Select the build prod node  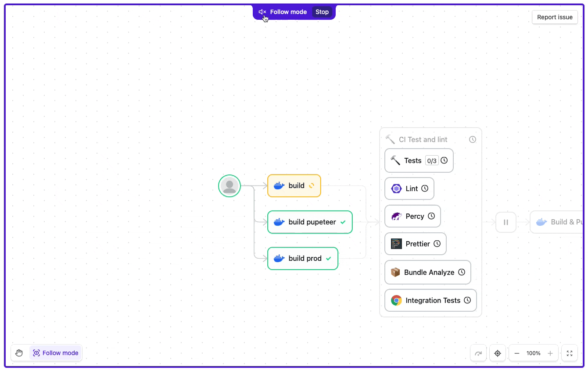pyautogui.click(x=302, y=258)
